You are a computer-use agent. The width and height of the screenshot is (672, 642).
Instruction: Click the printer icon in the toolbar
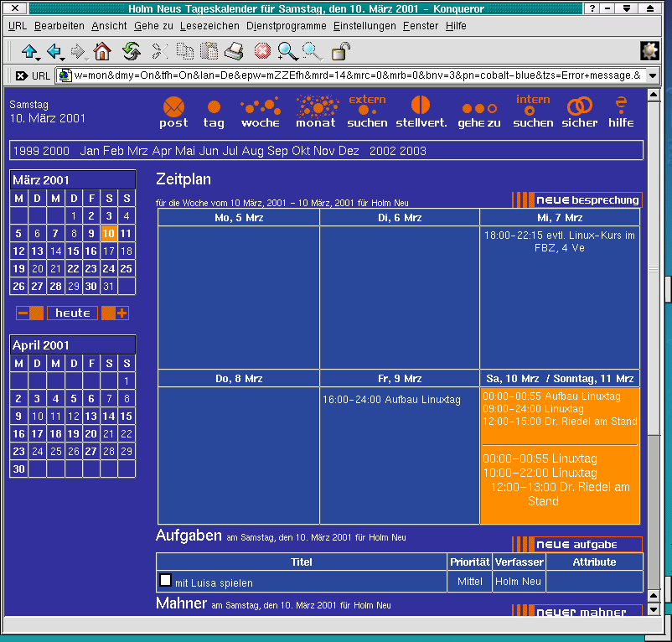tap(234, 52)
